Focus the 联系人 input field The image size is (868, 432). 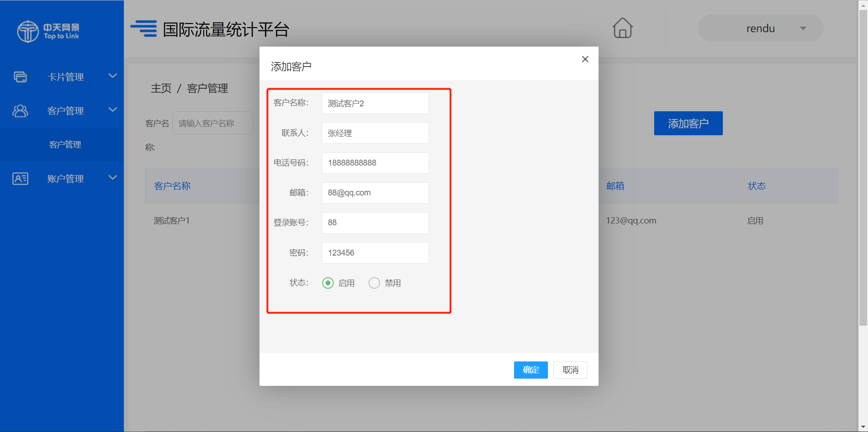pyautogui.click(x=375, y=133)
